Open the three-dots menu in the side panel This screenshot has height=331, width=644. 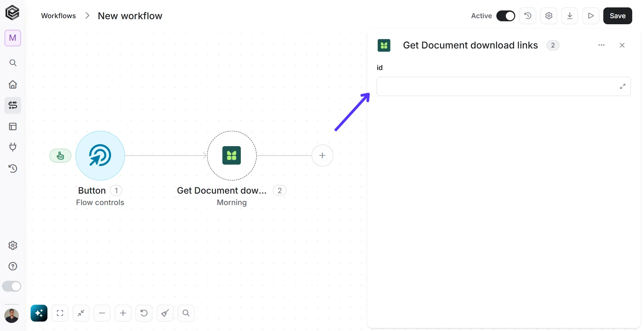602,45
